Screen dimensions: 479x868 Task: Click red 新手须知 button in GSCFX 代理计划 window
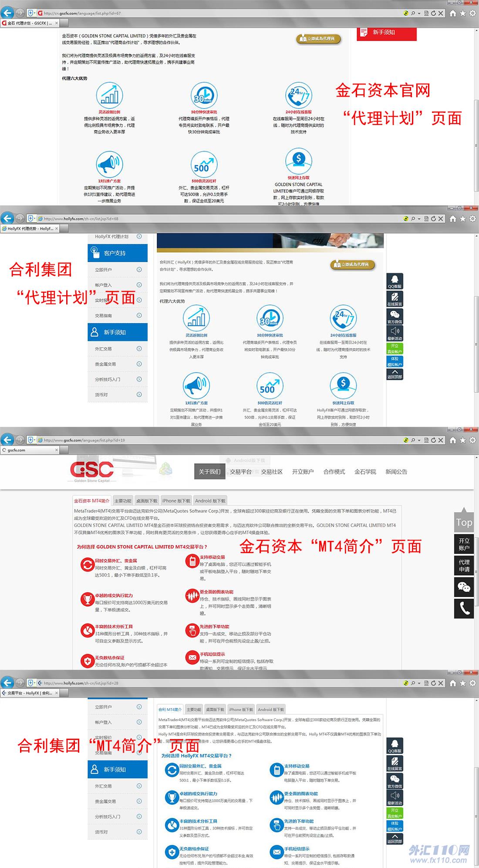[387, 34]
